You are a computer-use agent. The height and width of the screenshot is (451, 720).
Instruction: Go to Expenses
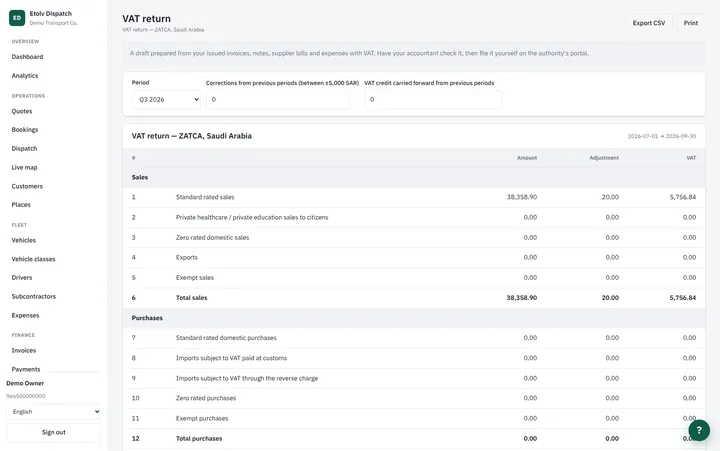[25, 315]
